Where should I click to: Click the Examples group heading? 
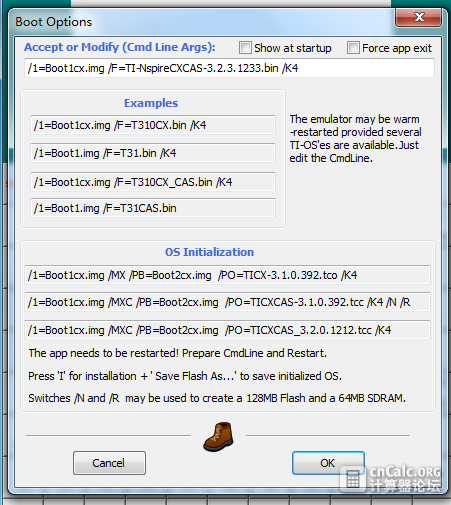coord(151,103)
